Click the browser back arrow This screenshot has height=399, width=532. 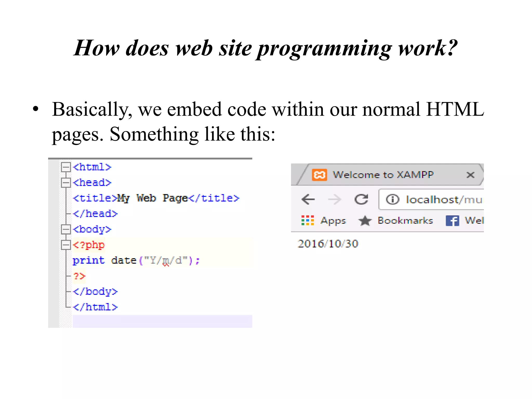coord(308,199)
